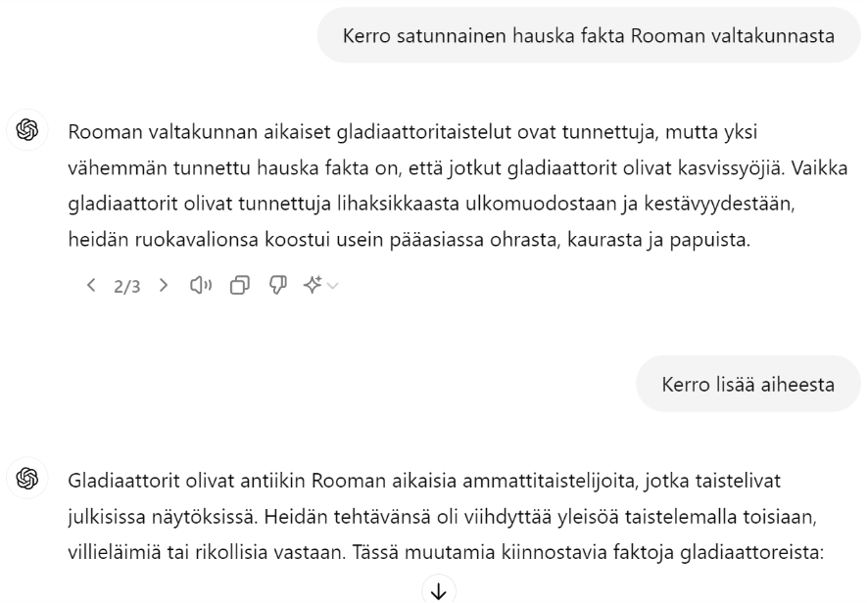Click the scroll-to-bottom arrow button
868x603 pixels.
coord(438,590)
